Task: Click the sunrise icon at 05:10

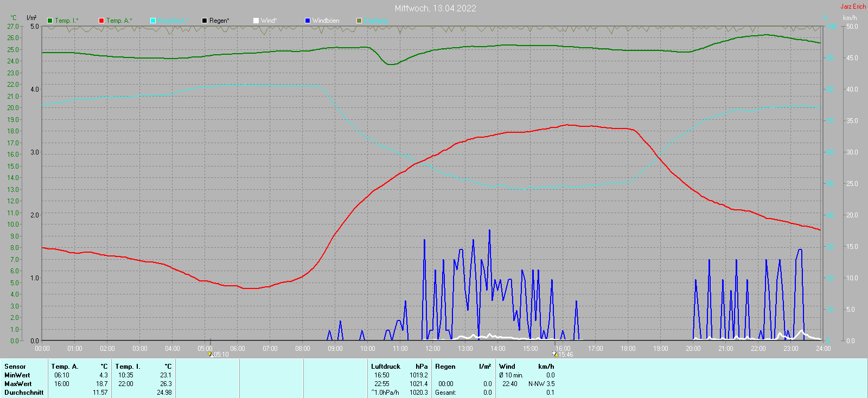Action: click(x=210, y=354)
